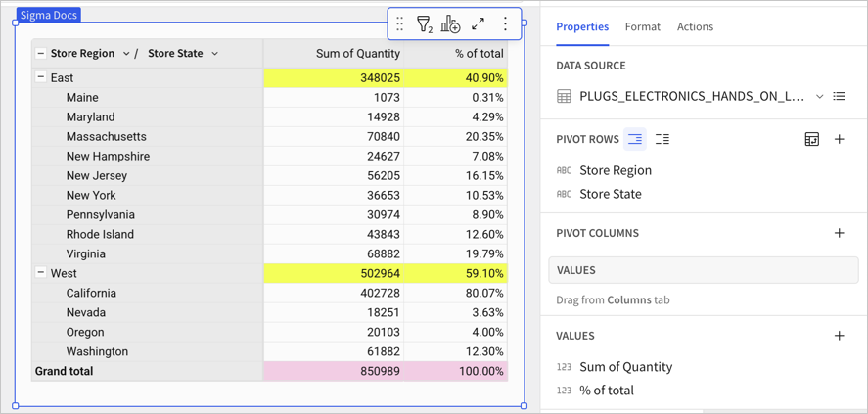Collapse all via Store Region header minus
This screenshot has height=414, width=868.
[40, 54]
